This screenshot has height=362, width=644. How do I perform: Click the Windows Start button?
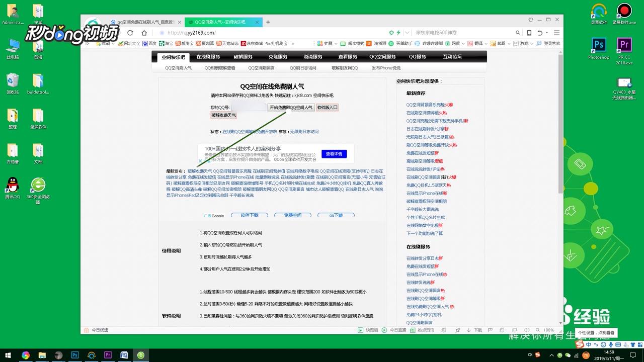[x=8, y=355]
